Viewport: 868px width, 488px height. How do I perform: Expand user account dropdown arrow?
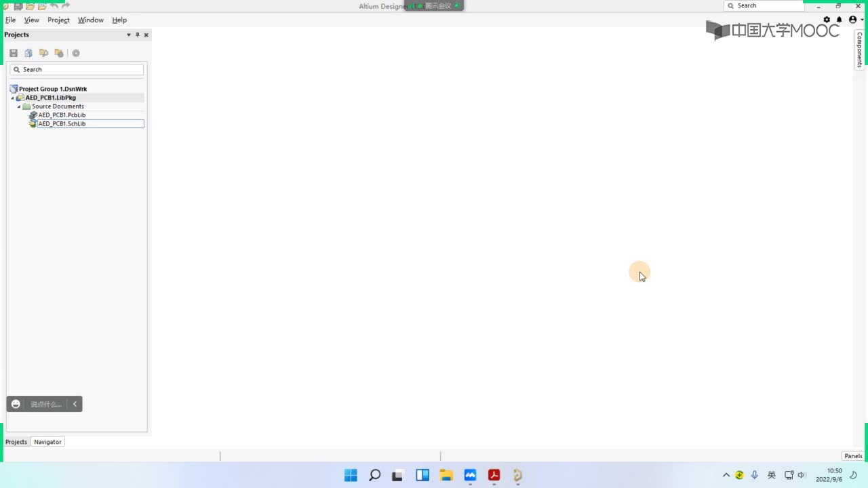(x=862, y=20)
